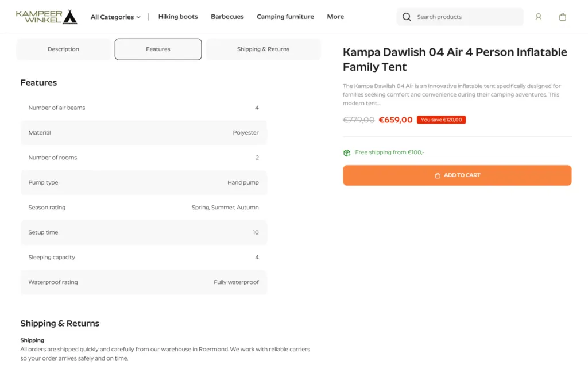This screenshot has width=588, height=368.
Task: Click the 'Season rating' row label
Action: tap(47, 207)
